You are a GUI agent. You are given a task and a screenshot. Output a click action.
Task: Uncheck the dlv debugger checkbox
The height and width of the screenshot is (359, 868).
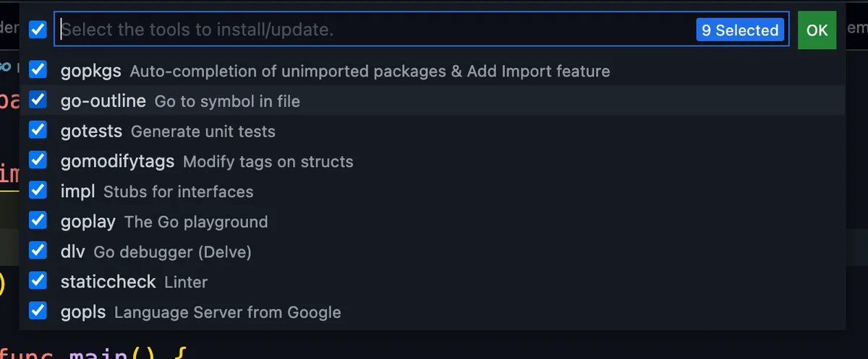coord(38,251)
